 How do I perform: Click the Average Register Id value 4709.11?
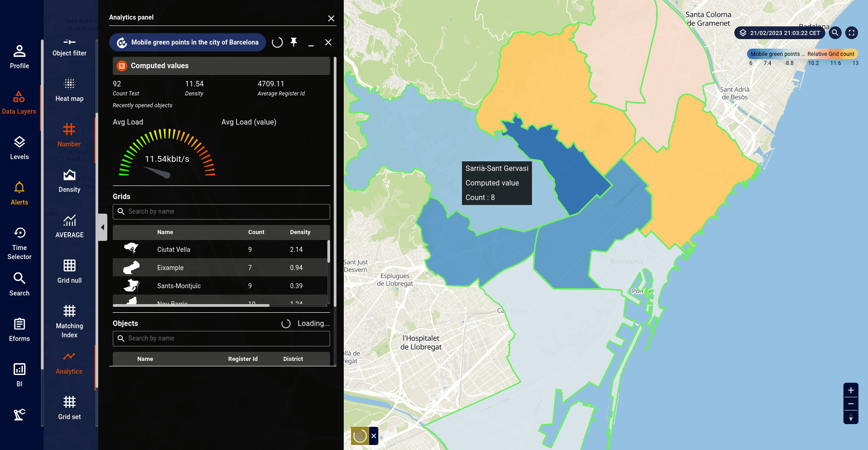(x=271, y=84)
